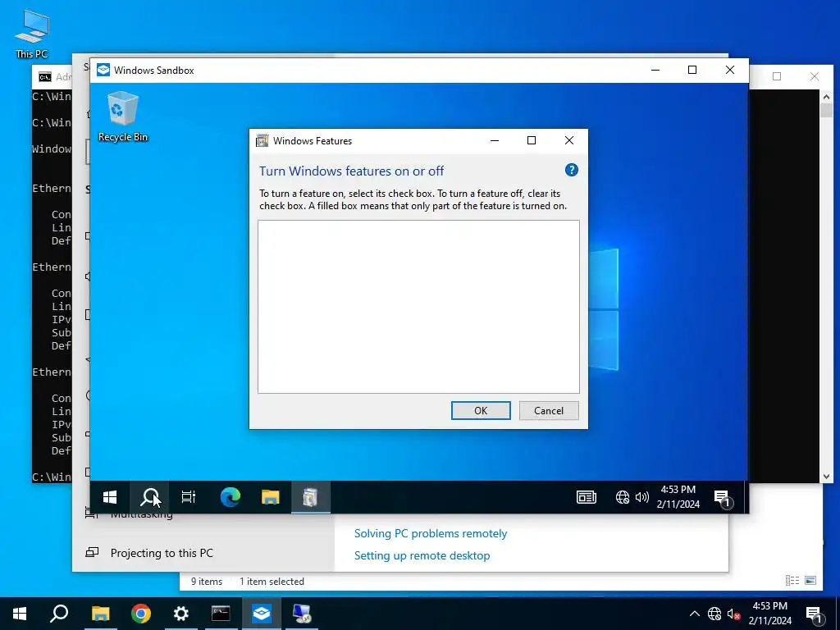Viewport: 840px width, 630px height.
Task: Maximize the Windows Sandbox window
Action: (692, 71)
